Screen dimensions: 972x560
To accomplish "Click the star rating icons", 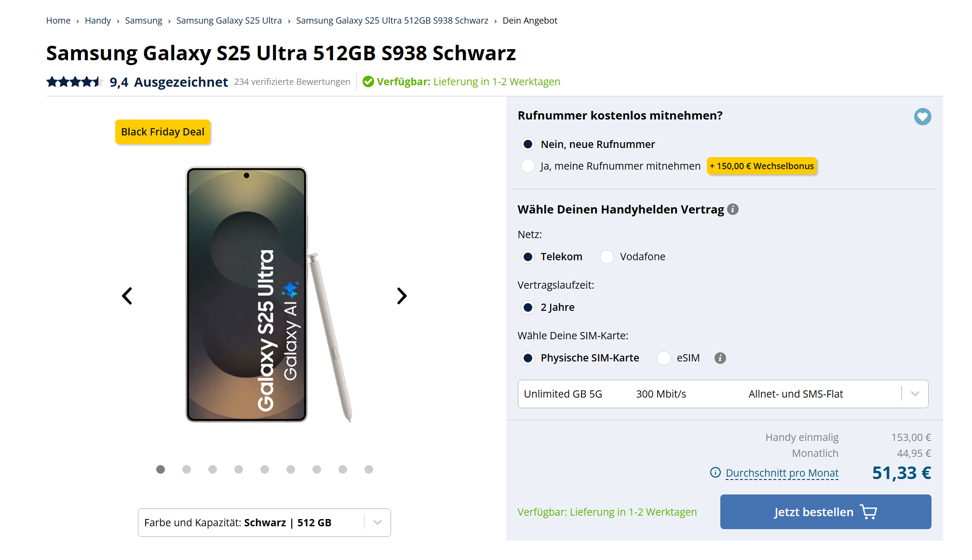I will (x=75, y=82).
